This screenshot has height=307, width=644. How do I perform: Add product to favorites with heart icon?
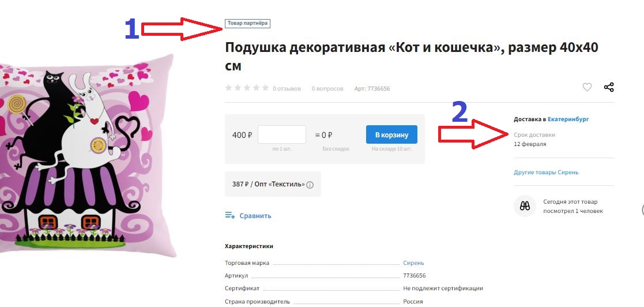[x=587, y=87]
